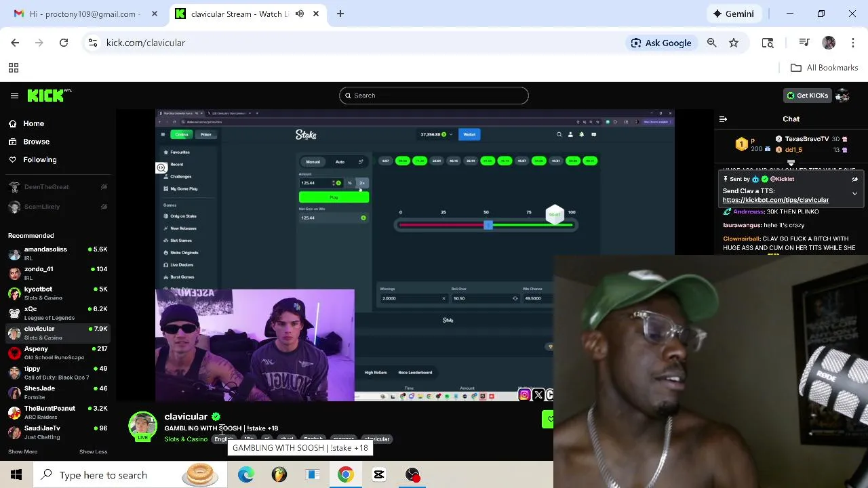Hide the pinned Kicklet message
The width and height of the screenshot is (868, 488).
(854, 180)
